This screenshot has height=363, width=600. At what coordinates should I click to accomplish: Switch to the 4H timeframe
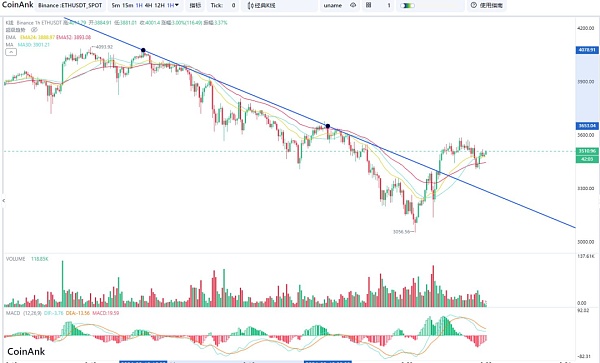[148, 5]
